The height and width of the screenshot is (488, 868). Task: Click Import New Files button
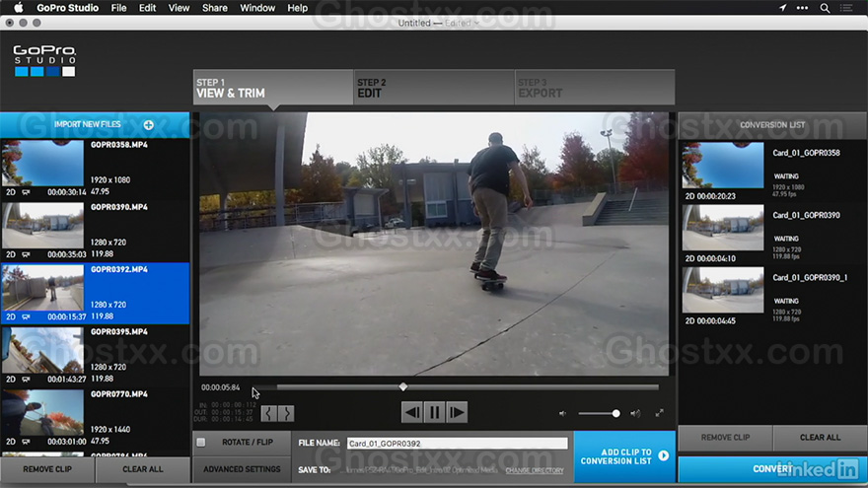coord(95,125)
